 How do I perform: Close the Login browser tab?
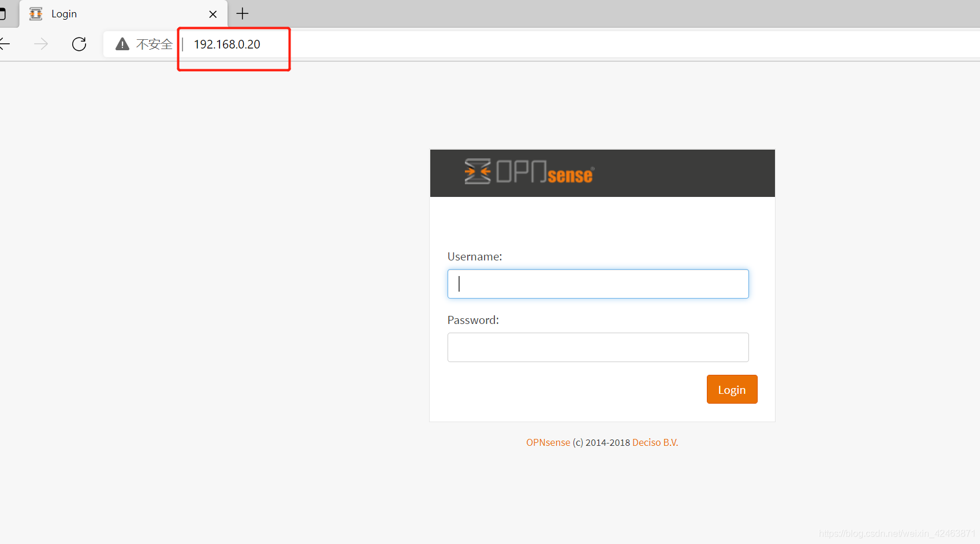(x=213, y=14)
